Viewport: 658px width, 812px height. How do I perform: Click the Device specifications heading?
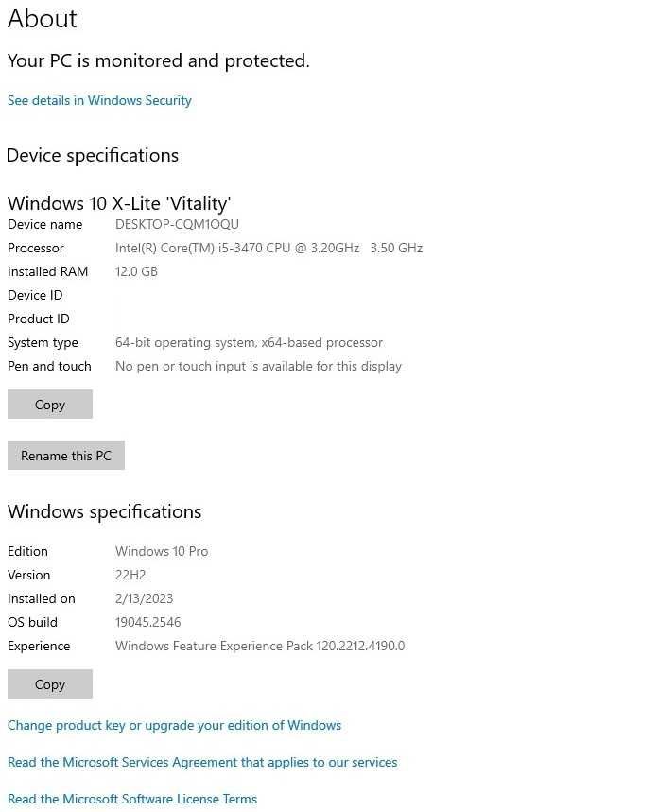[93, 155]
